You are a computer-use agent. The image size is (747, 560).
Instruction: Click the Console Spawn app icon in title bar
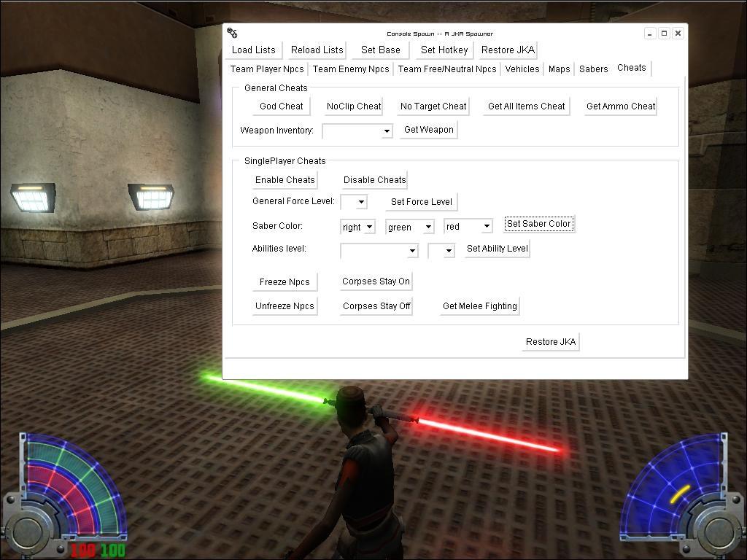232,33
